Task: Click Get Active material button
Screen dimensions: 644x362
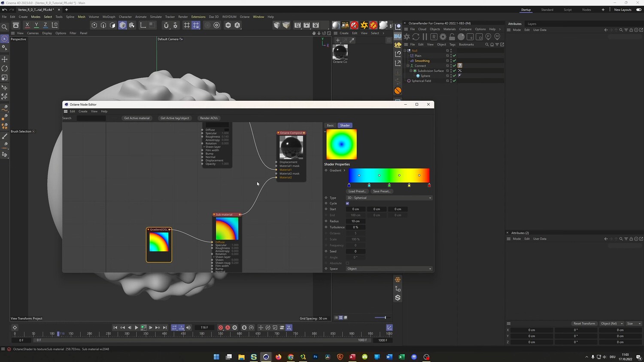Action: click(x=137, y=118)
